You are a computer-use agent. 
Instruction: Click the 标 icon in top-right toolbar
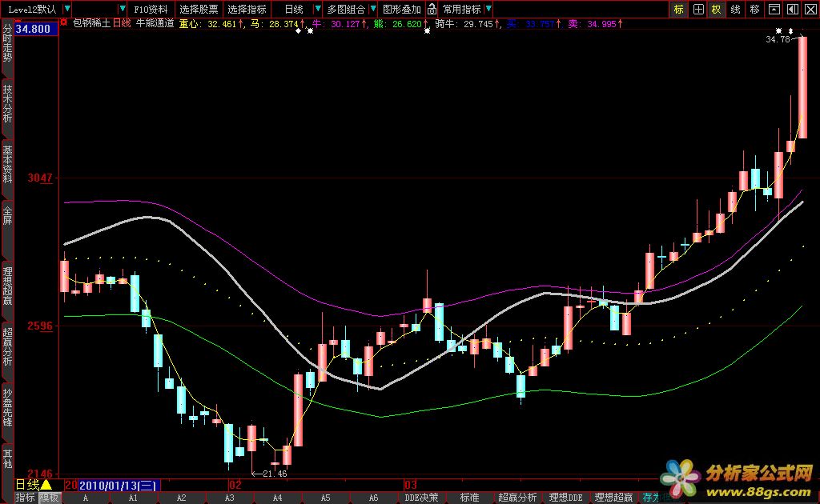coord(678,10)
